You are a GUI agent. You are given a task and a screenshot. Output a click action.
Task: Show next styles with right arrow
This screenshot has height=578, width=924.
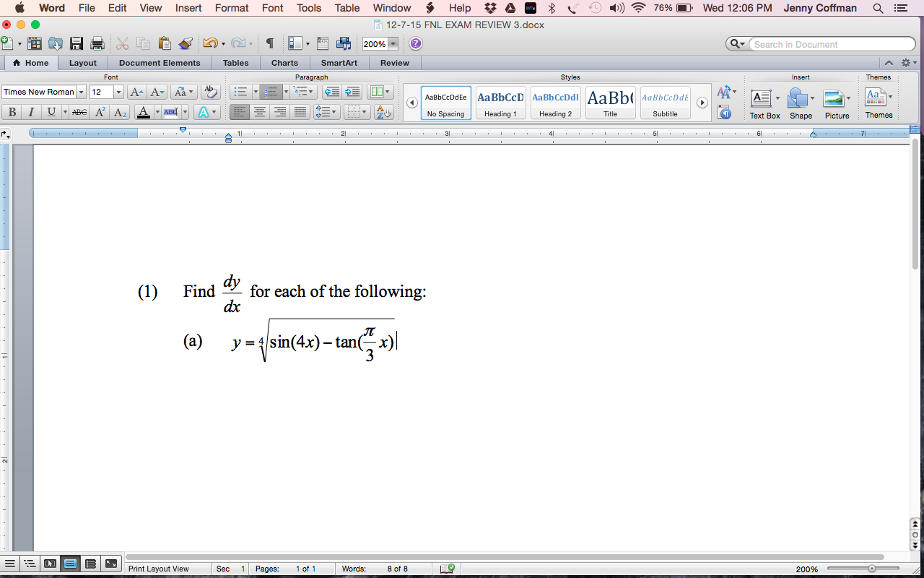(702, 103)
